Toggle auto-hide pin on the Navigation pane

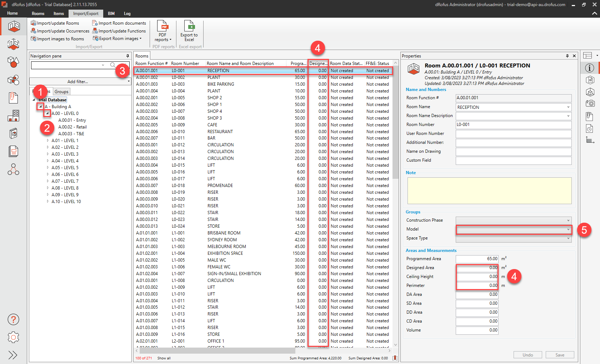[x=127, y=56]
